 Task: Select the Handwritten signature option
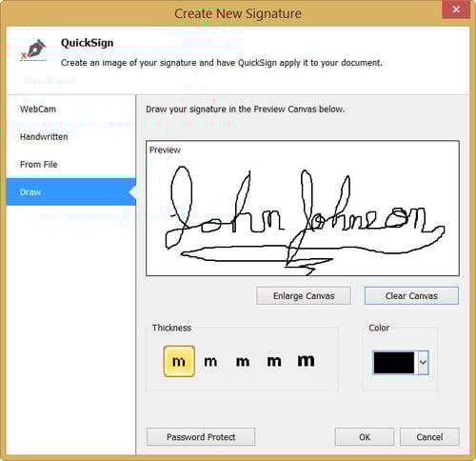pyautogui.click(x=44, y=137)
